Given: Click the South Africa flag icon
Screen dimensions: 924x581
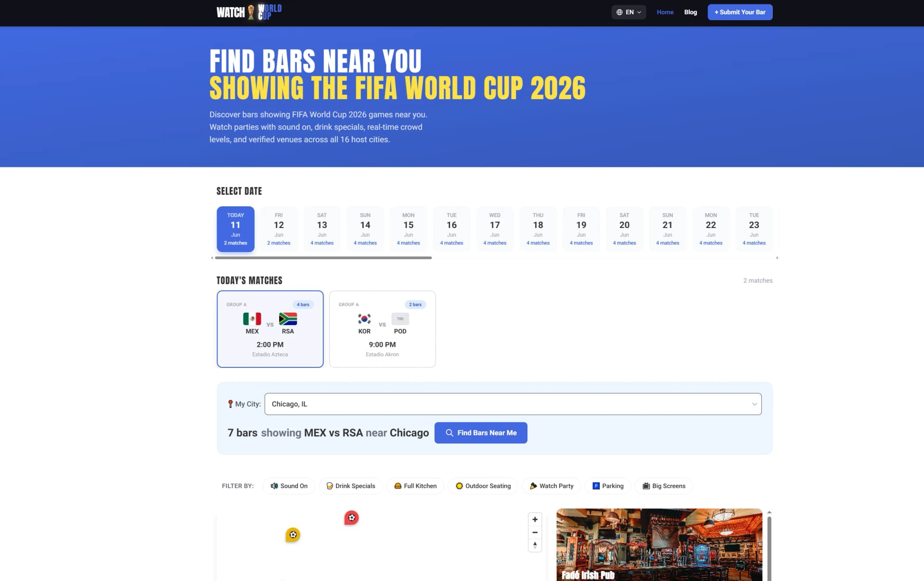Looking at the screenshot, I should (x=288, y=319).
